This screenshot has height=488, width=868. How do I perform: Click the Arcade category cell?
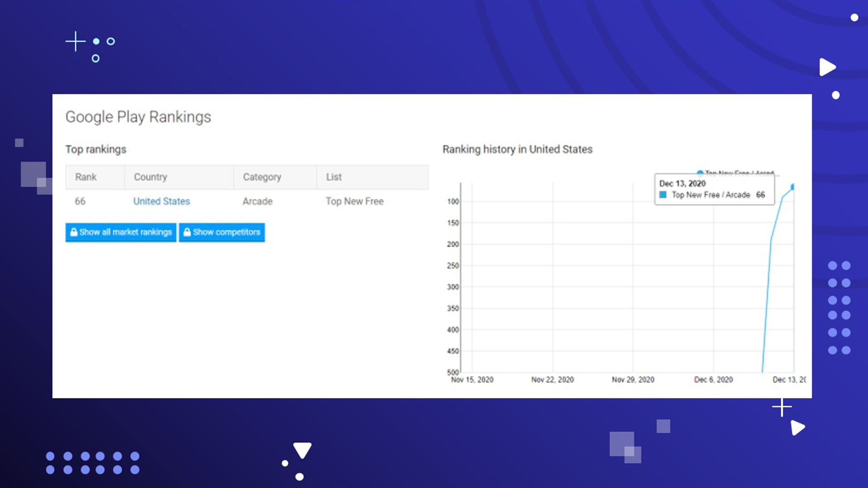click(x=257, y=201)
